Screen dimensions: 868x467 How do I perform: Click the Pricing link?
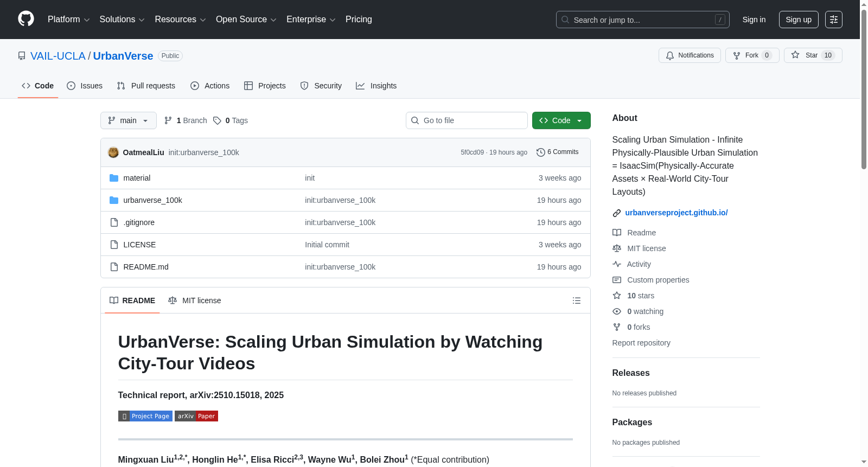[x=359, y=20]
